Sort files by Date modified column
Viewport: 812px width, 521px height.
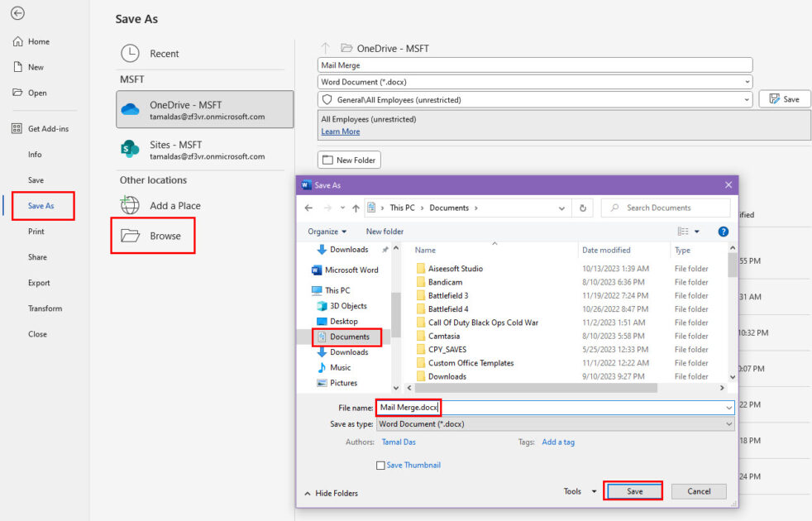pos(606,250)
